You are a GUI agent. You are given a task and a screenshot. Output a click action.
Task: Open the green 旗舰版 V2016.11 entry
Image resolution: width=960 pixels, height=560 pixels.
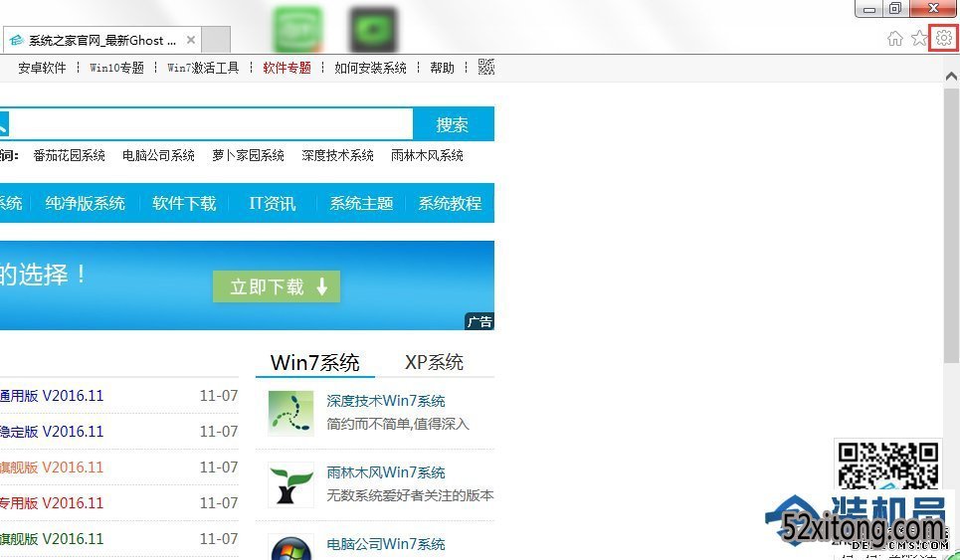pyautogui.click(x=52, y=539)
